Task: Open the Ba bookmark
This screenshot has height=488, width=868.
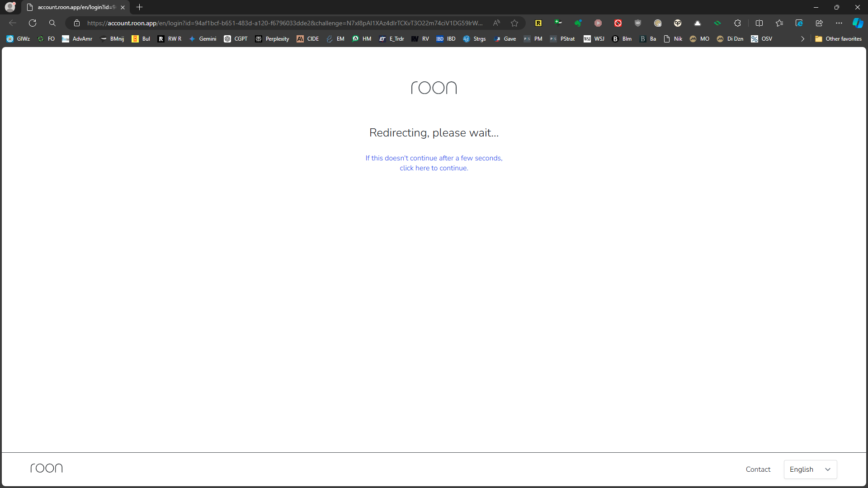Action: pos(648,39)
